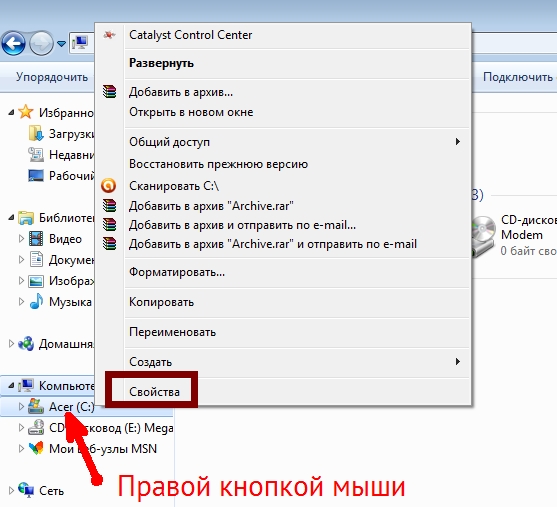The image size is (557, 507).
Task: Collapse the Избранное tree group
Action: [x=11, y=113]
